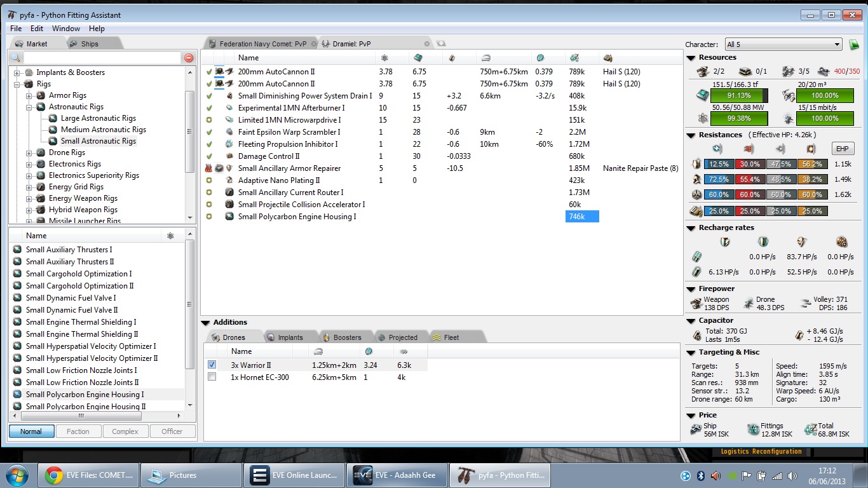Collapse the Targeting & Misc panel arrow
Viewport: 868px width, 488px height.
691,353
